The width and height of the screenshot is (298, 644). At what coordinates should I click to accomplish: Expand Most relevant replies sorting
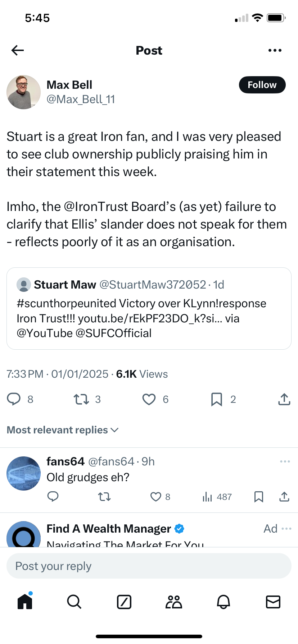pyautogui.click(x=63, y=430)
